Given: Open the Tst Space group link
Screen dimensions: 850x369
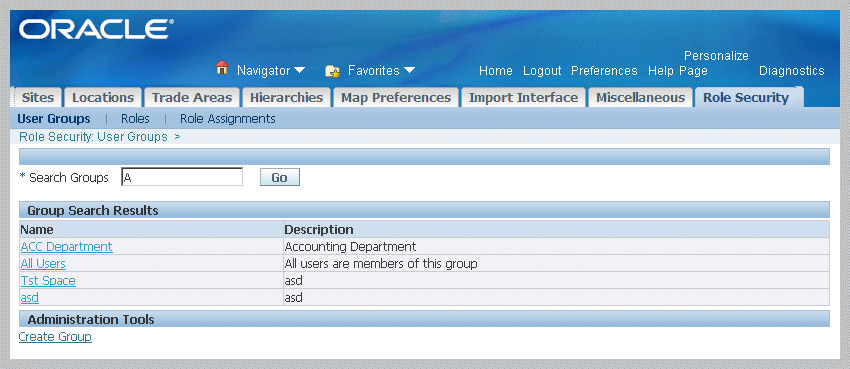Looking at the screenshot, I should pyautogui.click(x=48, y=281).
